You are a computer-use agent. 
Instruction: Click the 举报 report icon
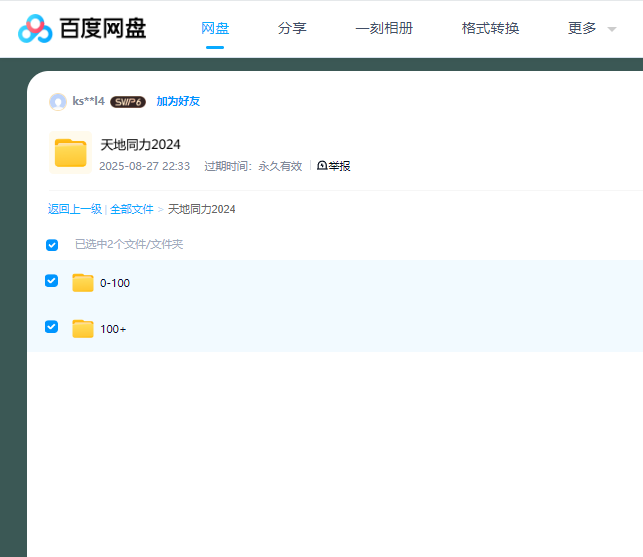tap(322, 166)
